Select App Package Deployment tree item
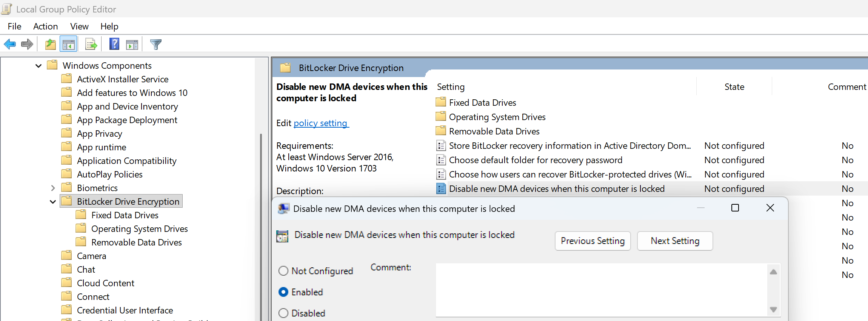 [x=127, y=120]
